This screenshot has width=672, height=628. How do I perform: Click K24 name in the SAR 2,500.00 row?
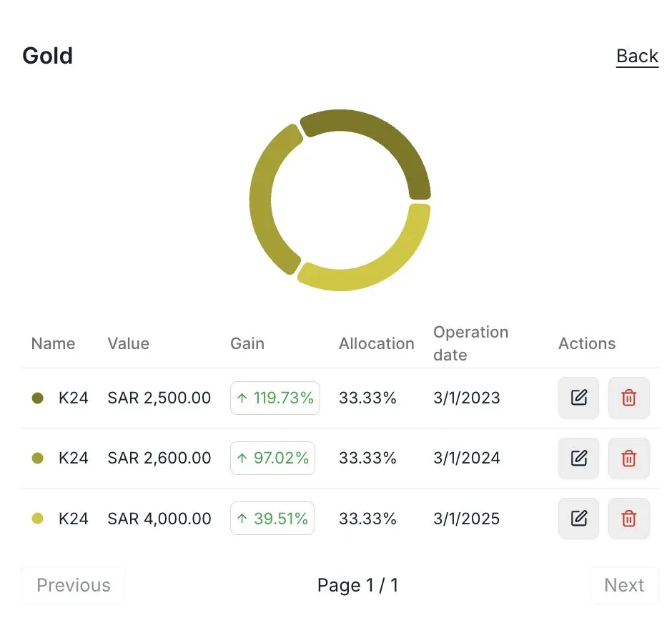[74, 398]
